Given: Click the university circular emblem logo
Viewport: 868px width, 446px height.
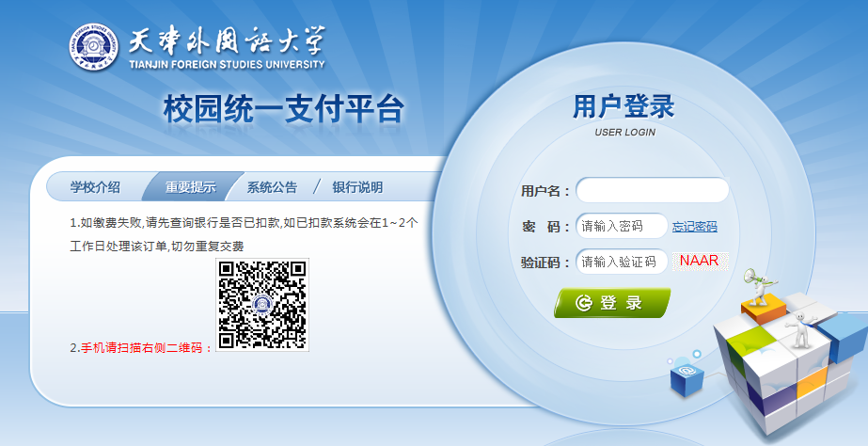Looking at the screenshot, I should 94,47.
